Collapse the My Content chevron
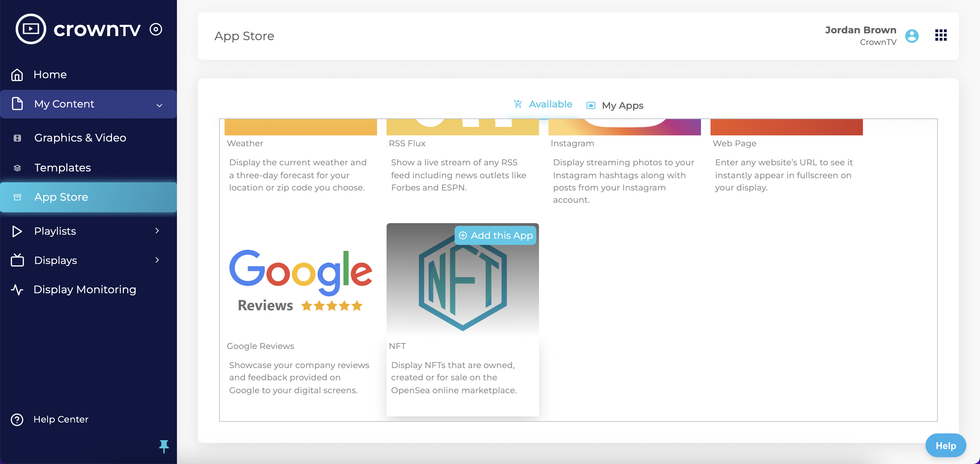This screenshot has height=464, width=980. [159, 105]
